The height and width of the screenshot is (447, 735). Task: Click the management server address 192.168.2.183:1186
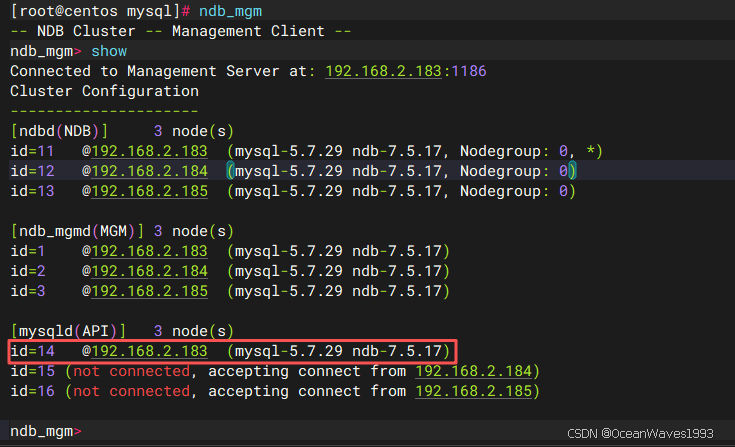[x=406, y=71]
